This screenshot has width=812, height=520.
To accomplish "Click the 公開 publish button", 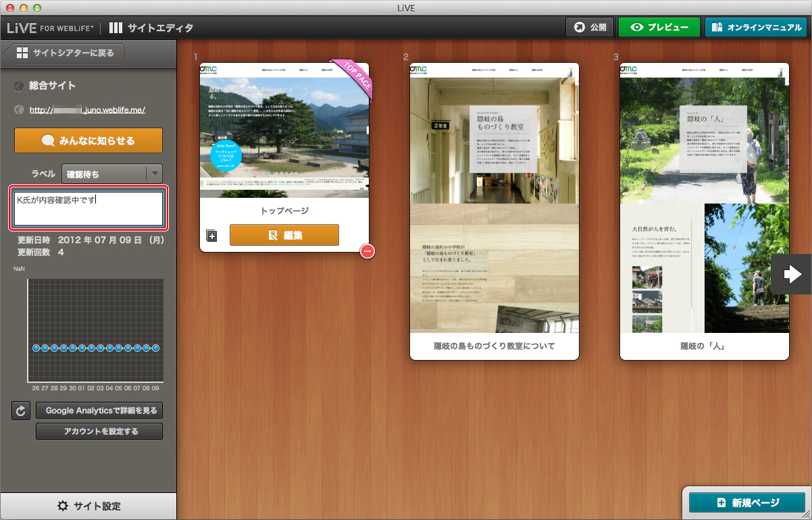I will [590, 28].
